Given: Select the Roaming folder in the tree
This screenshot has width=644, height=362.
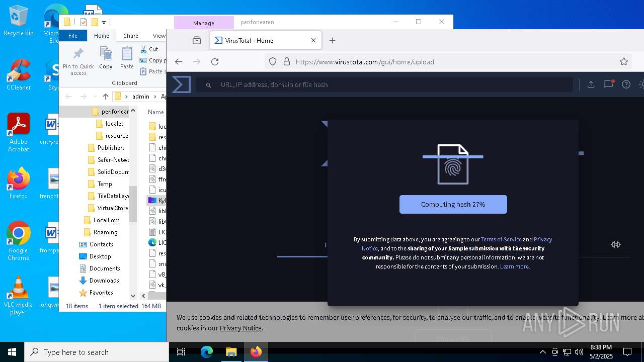Looking at the screenshot, I should coord(105,232).
